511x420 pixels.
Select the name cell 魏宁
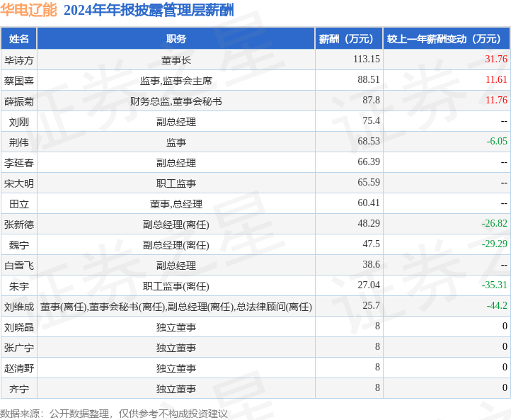tap(19, 245)
